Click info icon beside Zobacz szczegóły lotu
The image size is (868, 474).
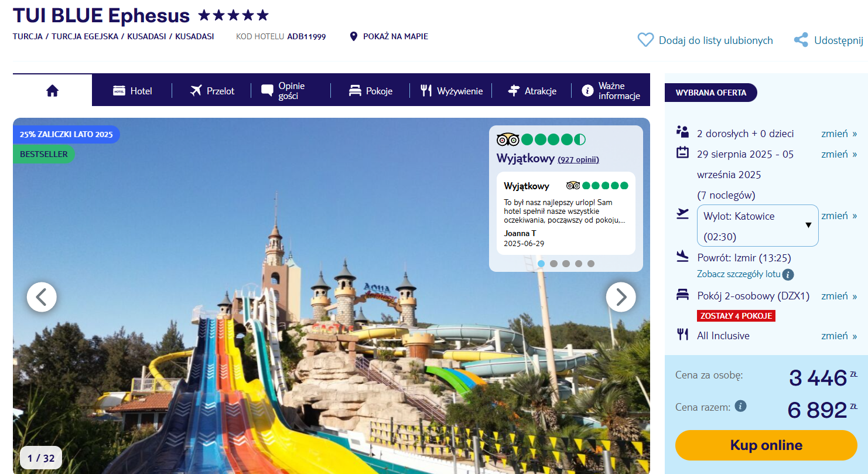tap(788, 274)
